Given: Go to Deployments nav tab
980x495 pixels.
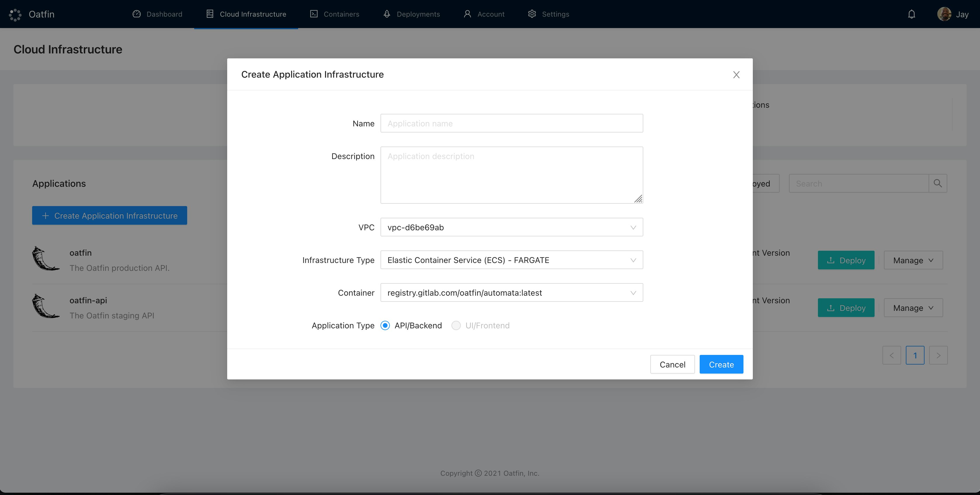Looking at the screenshot, I should (411, 14).
